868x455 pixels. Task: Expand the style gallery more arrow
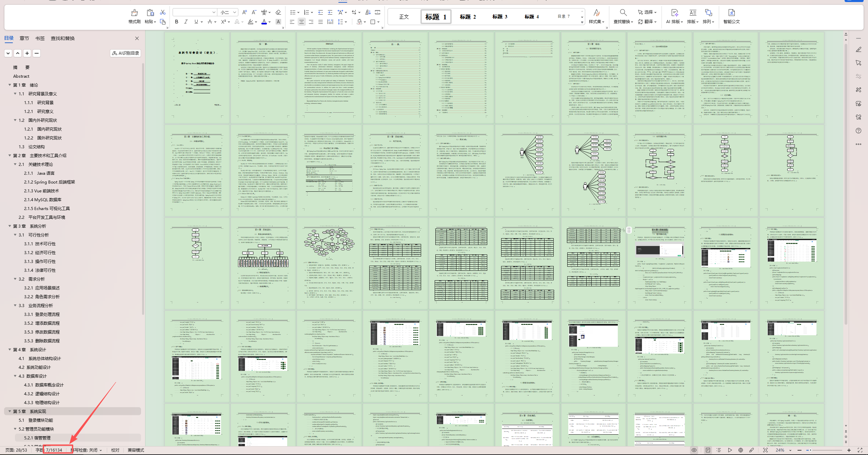pyautogui.click(x=582, y=22)
